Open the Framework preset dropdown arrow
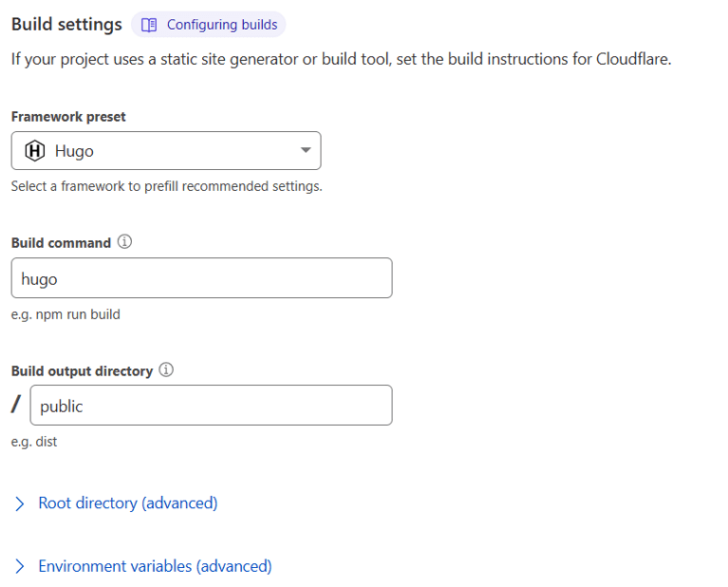 305,151
